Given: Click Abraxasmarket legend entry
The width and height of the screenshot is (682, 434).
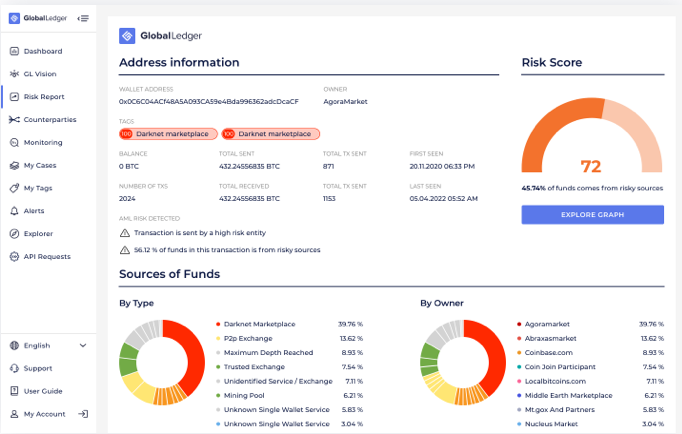Looking at the screenshot, I should (x=590, y=339).
